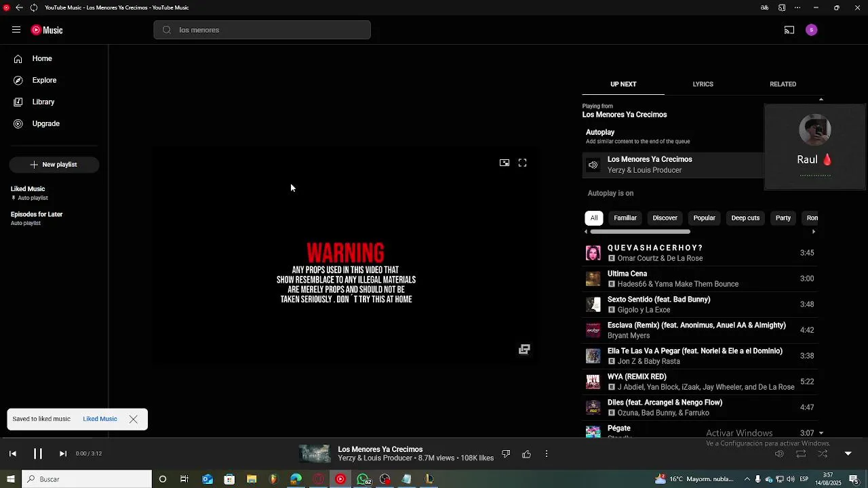Image resolution: width=868 pixels, height=488 pixels.
Task: Switch to the UP NEXT tab
Action: coord(623,84)
